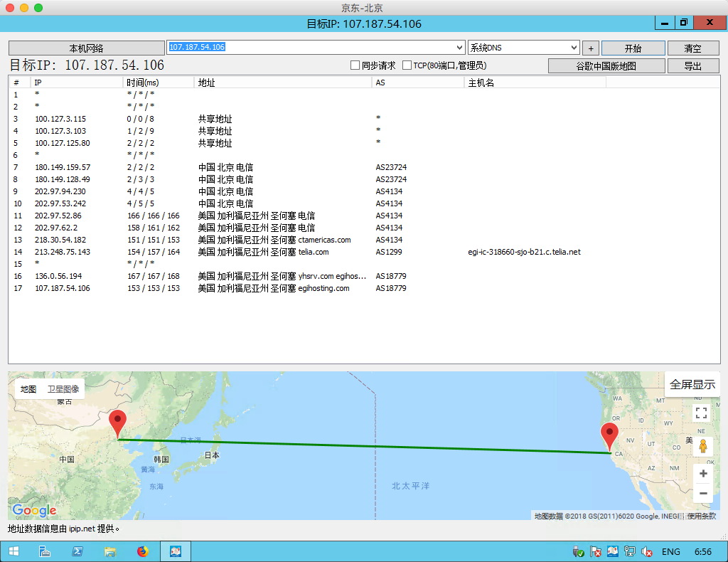Open File Explorer from the taskbar
728x562 pixels.
pos(110,551)
